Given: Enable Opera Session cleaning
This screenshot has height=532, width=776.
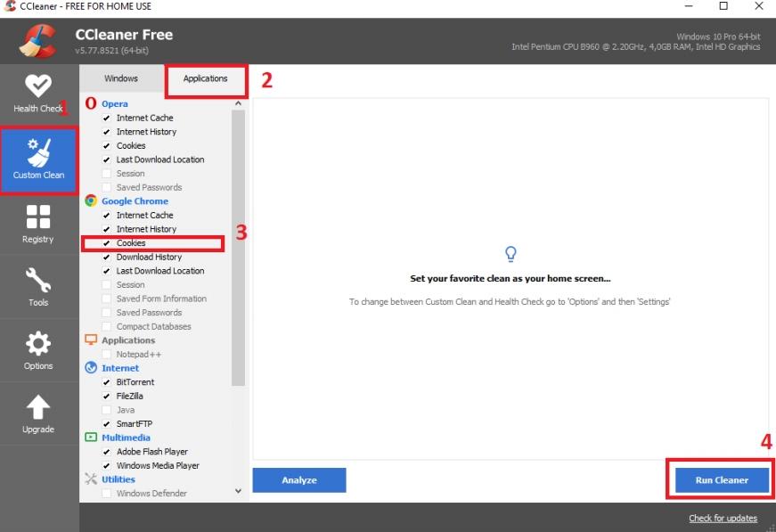Looking at the screenshot, I should point(106,173).
